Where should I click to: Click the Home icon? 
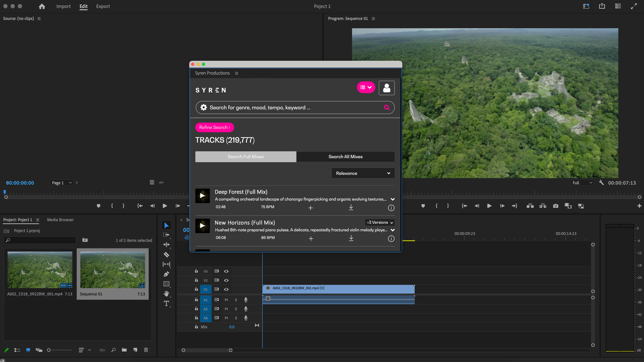42,6
